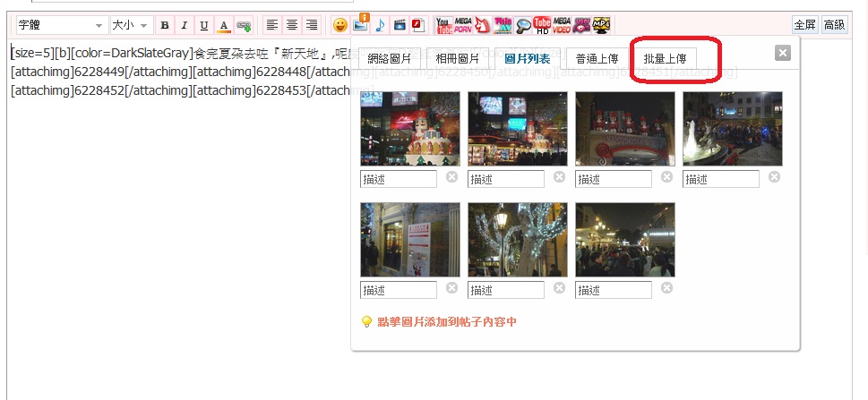Insert a hyperlink
Viewport: 868px width, 400px height.
click(x=244, y=25)
